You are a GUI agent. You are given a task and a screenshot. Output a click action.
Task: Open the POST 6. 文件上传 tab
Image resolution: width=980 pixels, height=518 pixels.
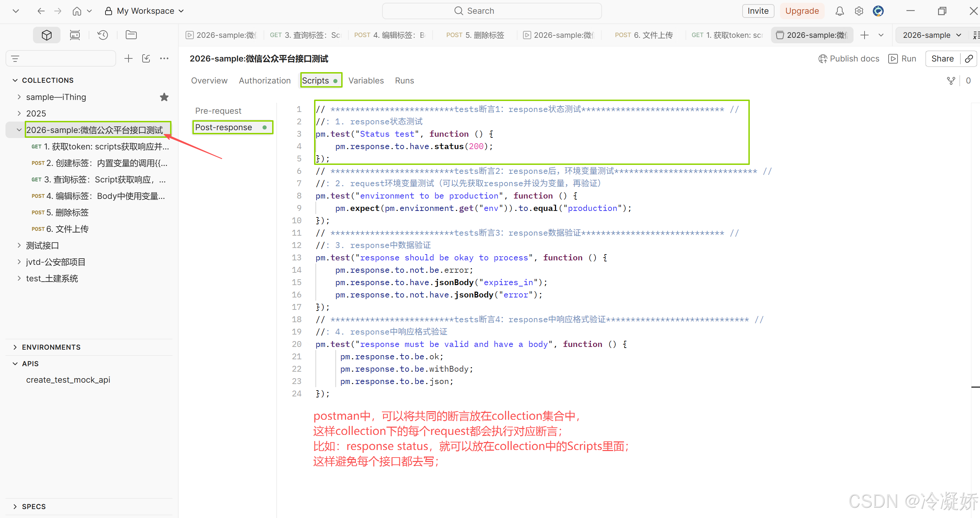[644, 35]
